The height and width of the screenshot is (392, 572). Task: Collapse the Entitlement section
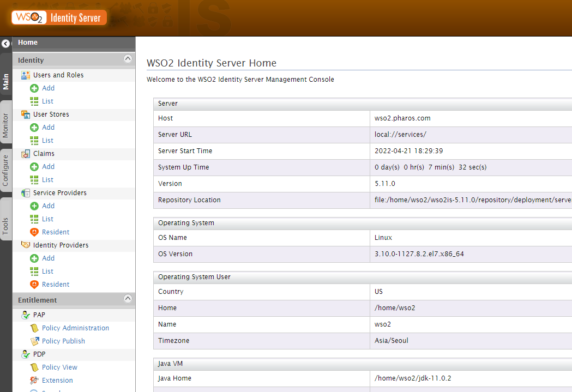click(x=128, y=298)
